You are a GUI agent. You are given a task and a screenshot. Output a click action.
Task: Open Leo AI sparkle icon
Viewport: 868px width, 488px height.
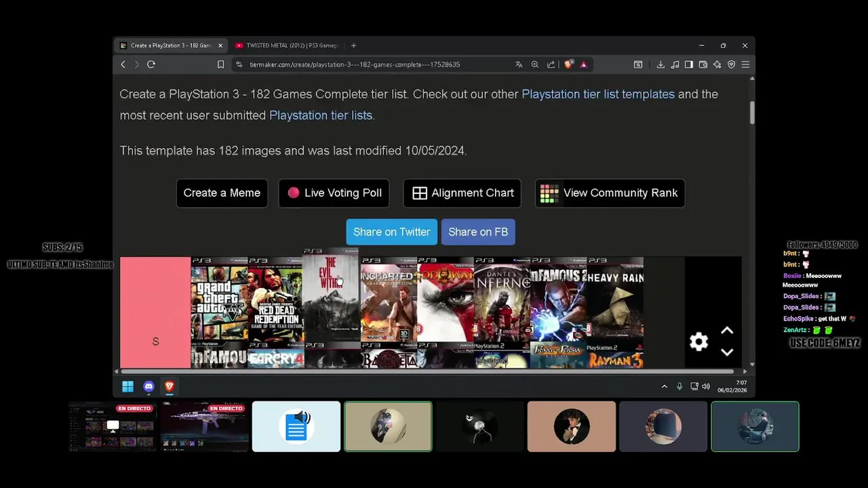[x=717, y=64]
